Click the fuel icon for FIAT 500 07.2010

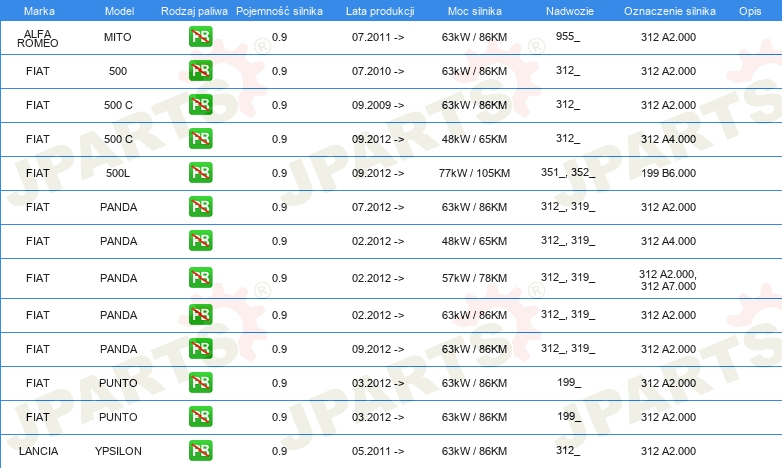[200, 70]
